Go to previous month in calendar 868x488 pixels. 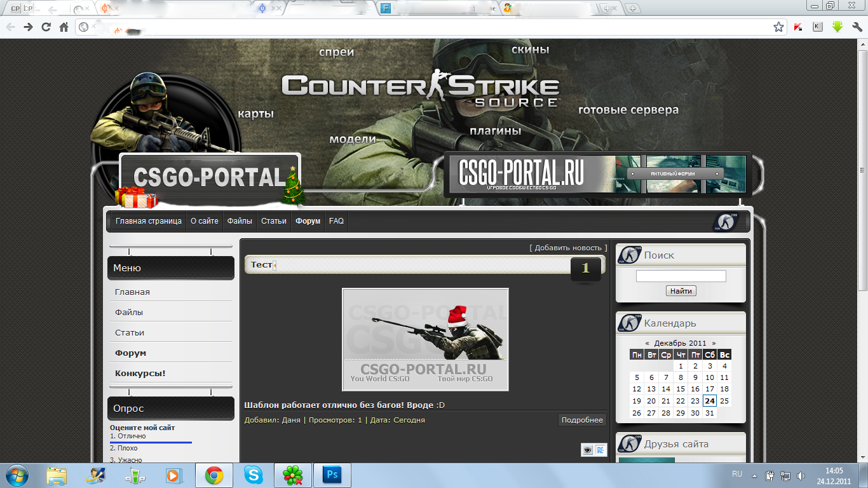647,343
